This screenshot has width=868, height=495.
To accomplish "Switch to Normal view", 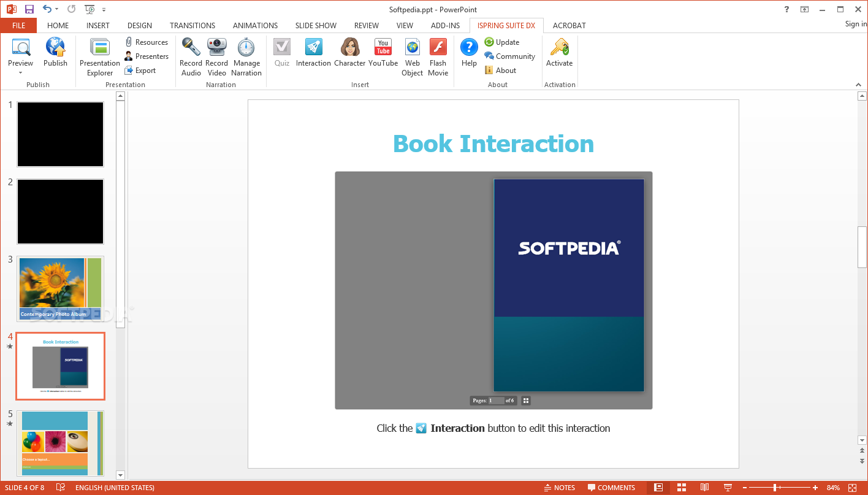I will point(658,488).
